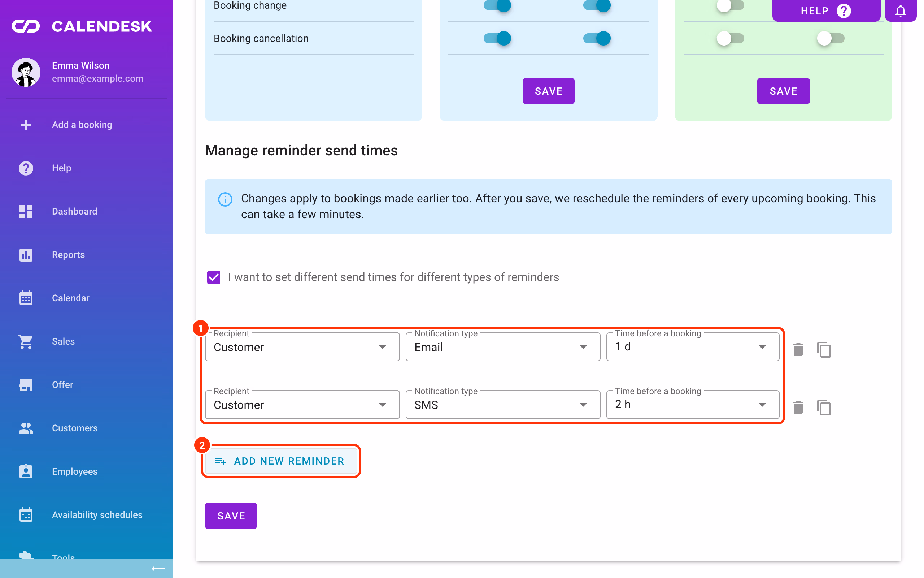Enable first green-panel Booking cancellation switch
The image size is (924, 578).
click(x=730, y=38)
